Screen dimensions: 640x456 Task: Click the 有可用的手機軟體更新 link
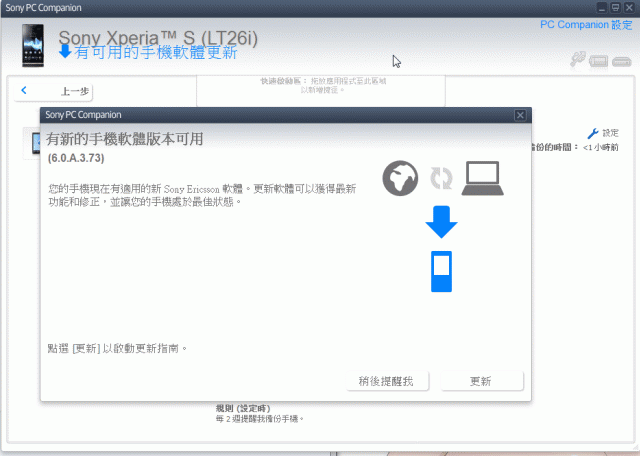click(x=156, y=52)
